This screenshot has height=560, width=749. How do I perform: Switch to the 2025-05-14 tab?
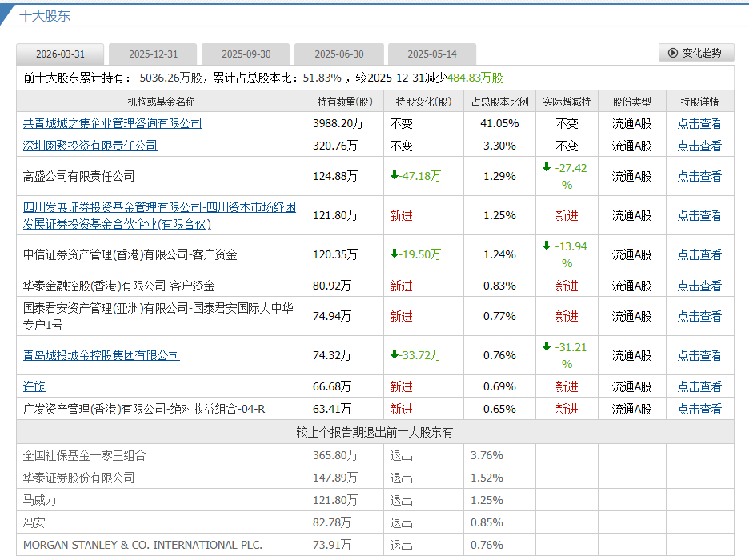click(432, 54)
